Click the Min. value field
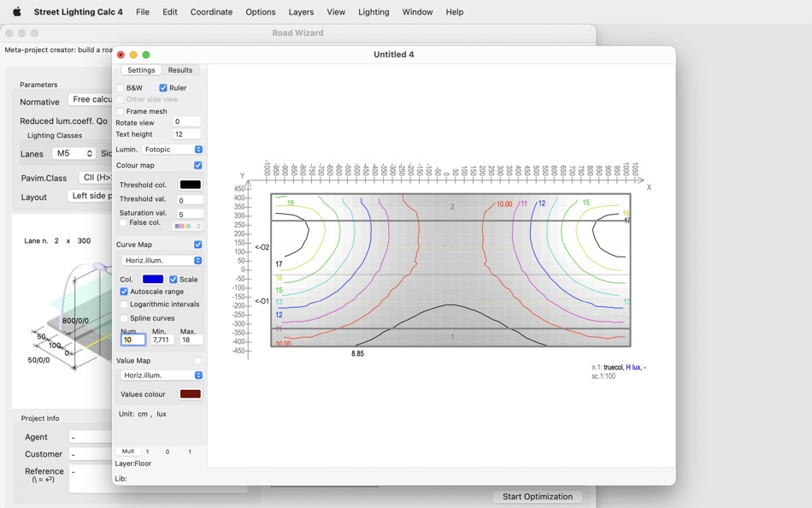This screenshot has height=508, width=812. (x=162, y=340)
